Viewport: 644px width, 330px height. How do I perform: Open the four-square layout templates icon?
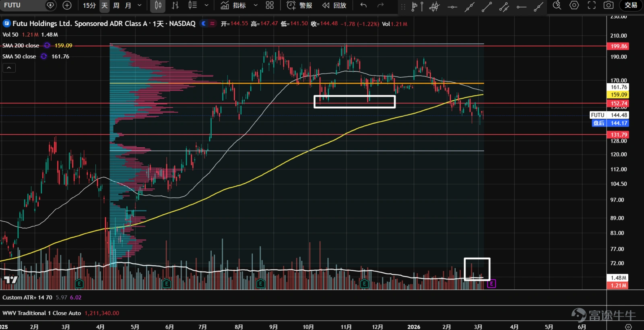(x=270, y=5)
